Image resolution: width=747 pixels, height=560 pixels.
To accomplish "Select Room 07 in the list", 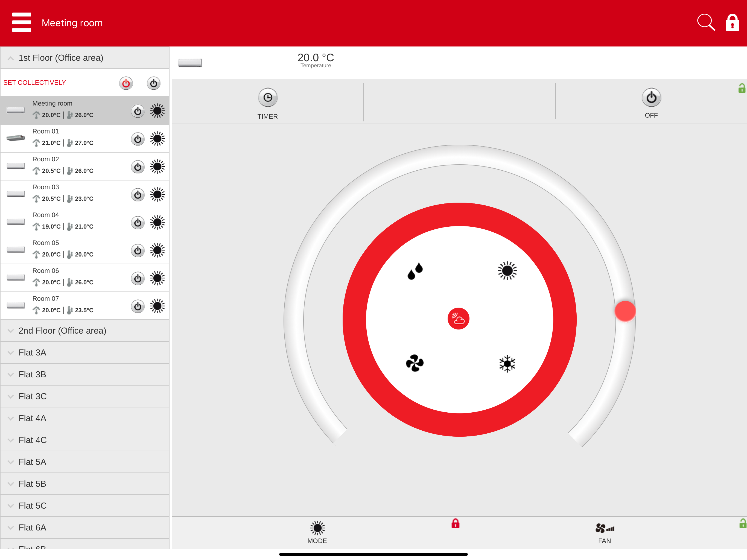I will 85,306.
